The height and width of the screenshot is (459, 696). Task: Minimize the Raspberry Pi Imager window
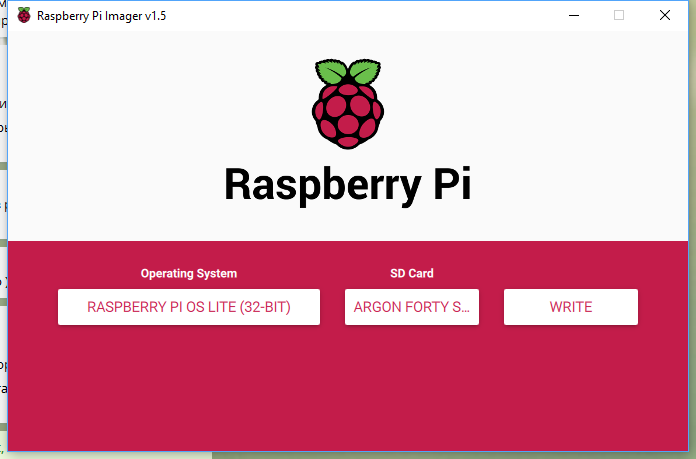coord(574,16)
